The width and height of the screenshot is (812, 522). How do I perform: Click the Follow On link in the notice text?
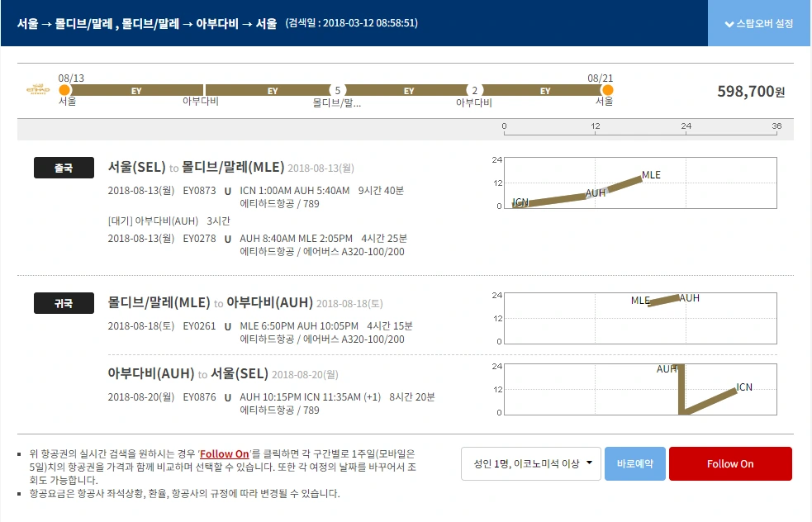coord(225,453)
